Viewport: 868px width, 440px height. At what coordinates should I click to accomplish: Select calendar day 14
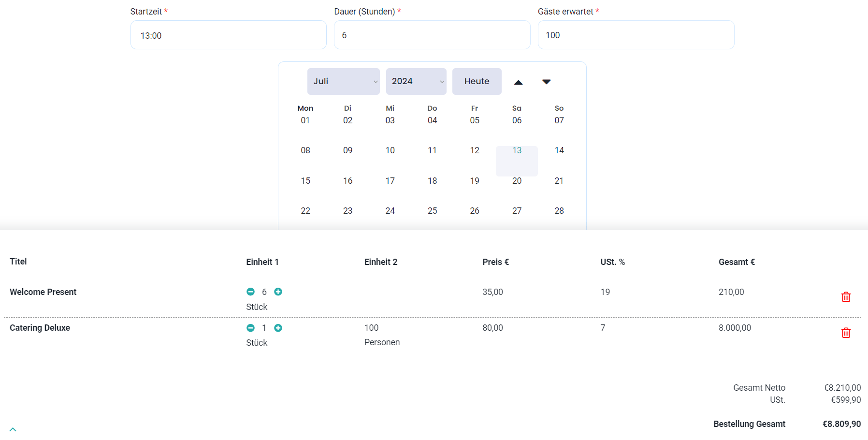[x=559, y=150]
